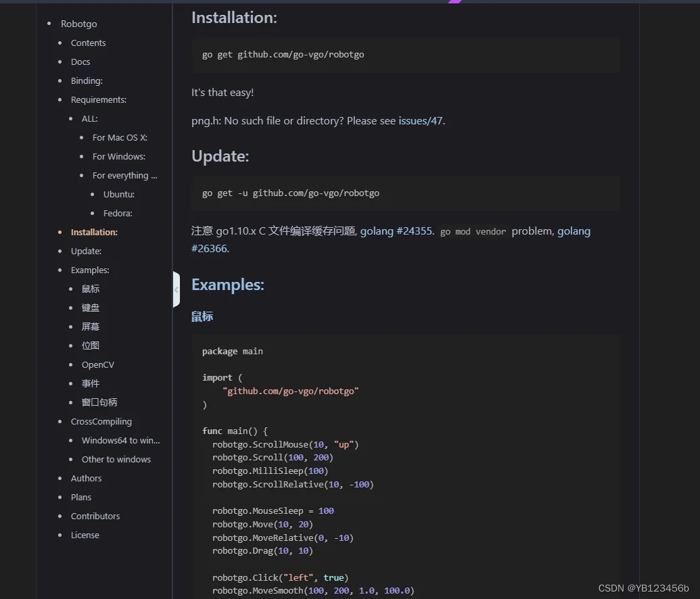700x599 pixels.
Task: Follow the golang #24355 link
Action: click(x=396, y=231)
